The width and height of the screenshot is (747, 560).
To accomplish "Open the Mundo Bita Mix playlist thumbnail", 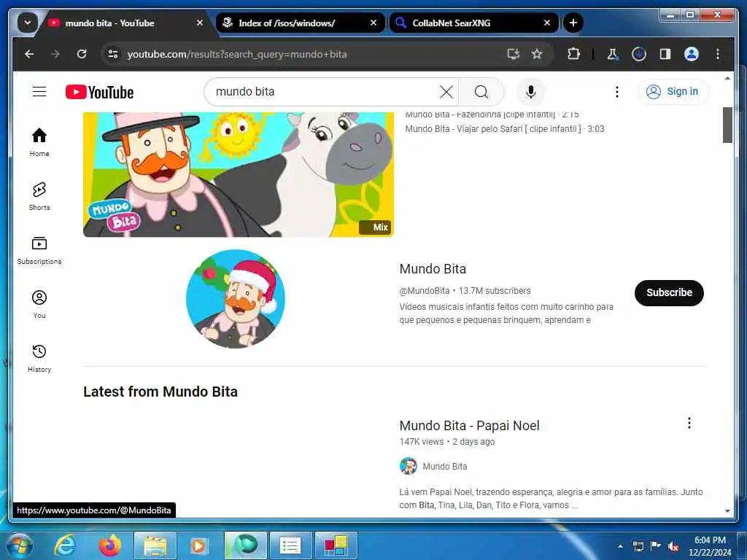I will 239,174.
